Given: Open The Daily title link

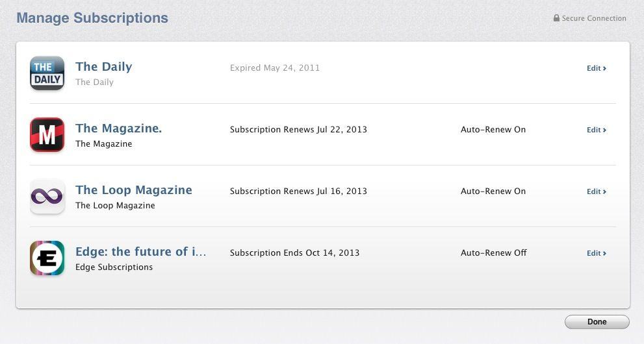Looking at the screenshot, I should (x=103, y=67).
